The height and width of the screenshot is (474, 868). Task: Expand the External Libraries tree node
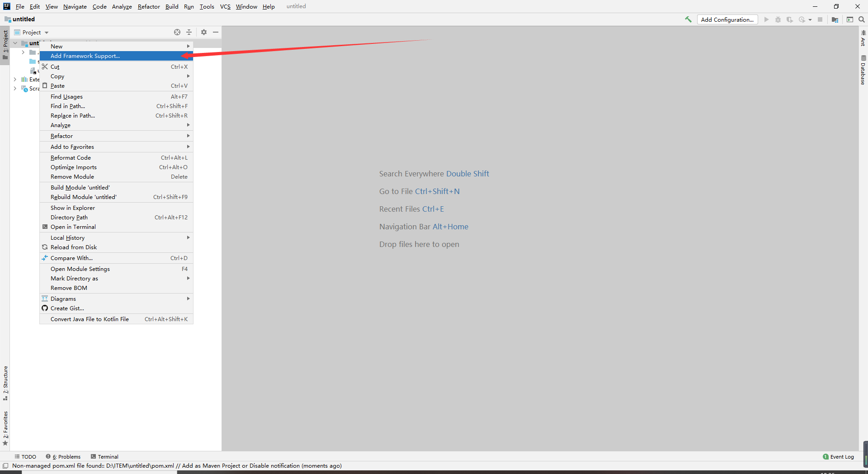(x=15, y=79)
